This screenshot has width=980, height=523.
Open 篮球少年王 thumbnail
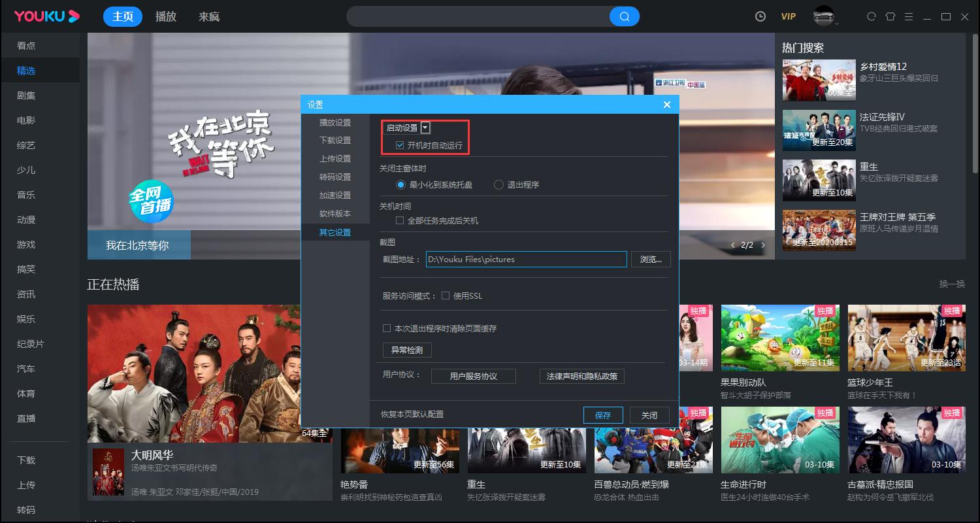point(906,338)
